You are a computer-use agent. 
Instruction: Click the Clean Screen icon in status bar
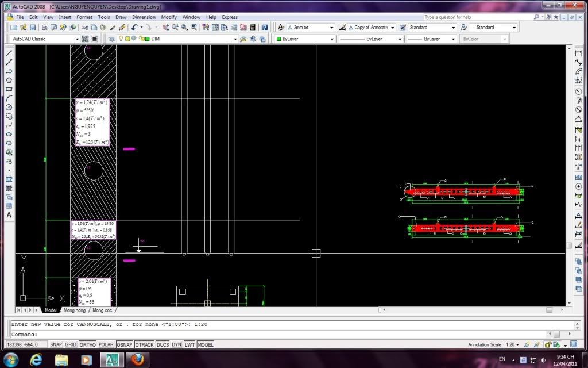(574, 344)
